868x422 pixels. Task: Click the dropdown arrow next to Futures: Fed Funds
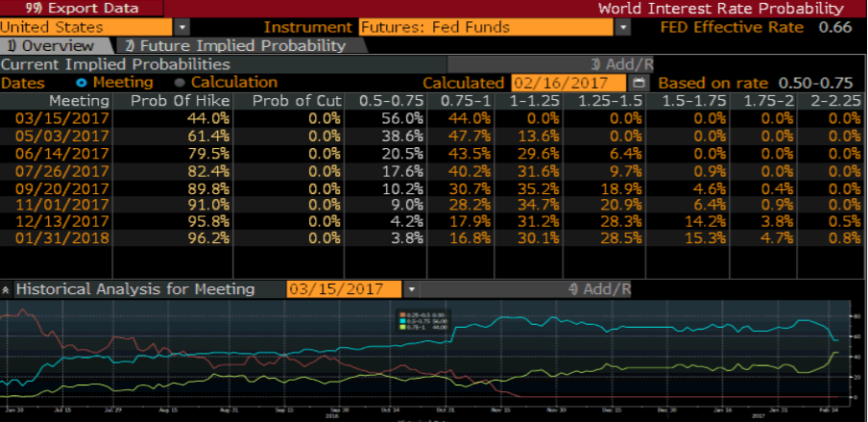coord(623,27)
